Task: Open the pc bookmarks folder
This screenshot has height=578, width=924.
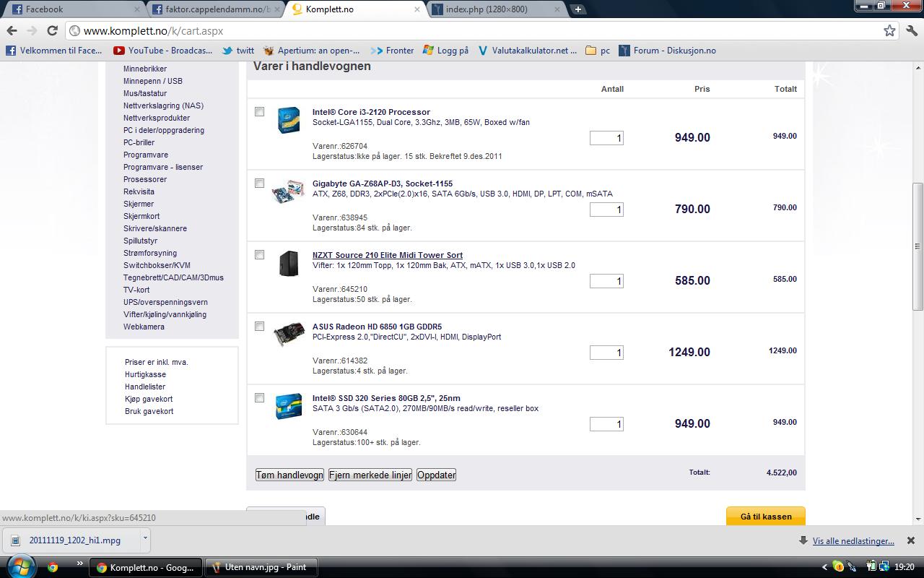Action: [598, 51]
